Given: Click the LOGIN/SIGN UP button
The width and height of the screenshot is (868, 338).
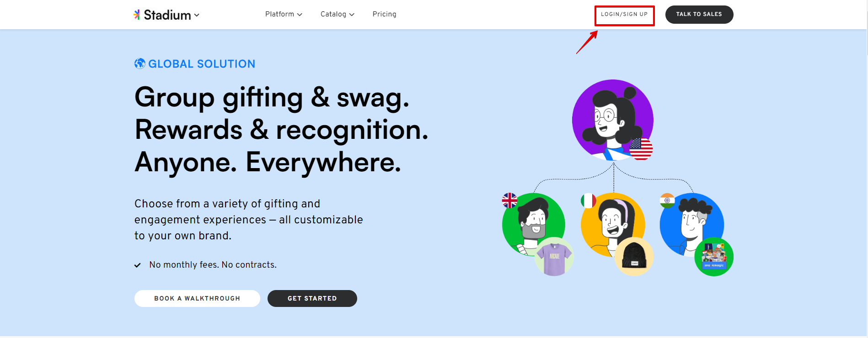Looking at the screenshot, I should (x=624, y=15).
